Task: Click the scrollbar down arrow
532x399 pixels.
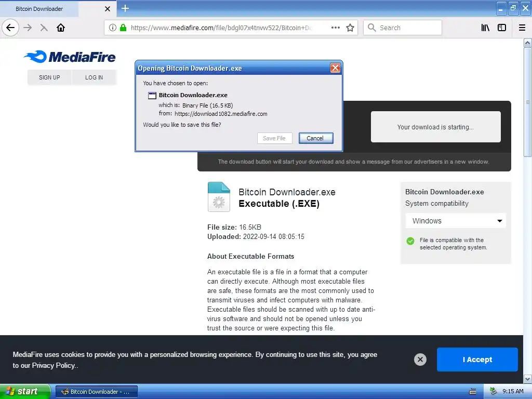Action: 528,379
